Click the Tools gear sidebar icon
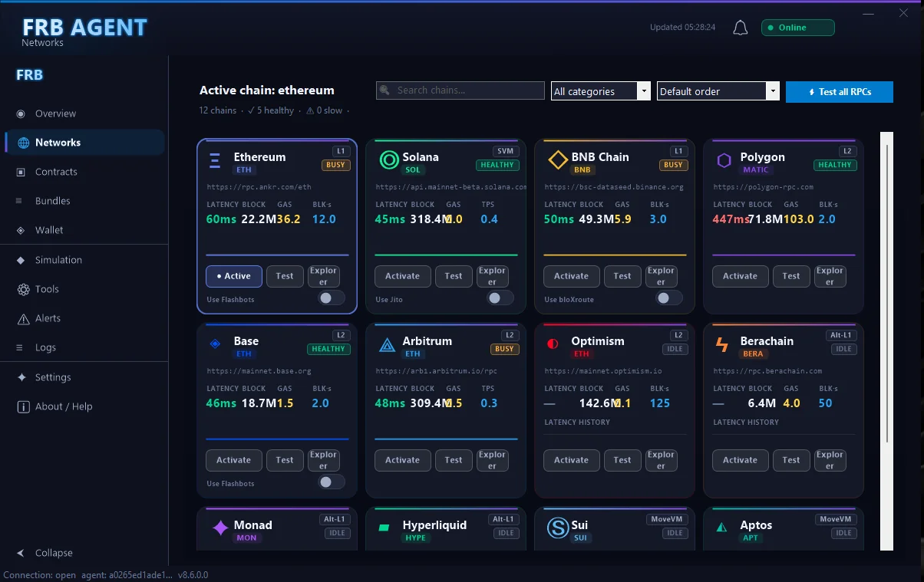 coord(22,289)
